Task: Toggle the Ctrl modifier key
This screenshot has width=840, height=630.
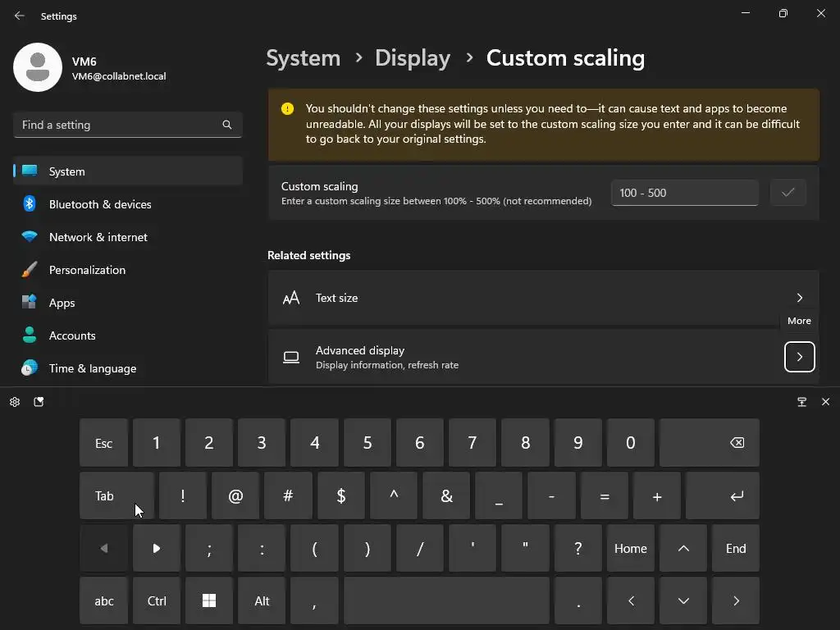Action: click(157, 600)
